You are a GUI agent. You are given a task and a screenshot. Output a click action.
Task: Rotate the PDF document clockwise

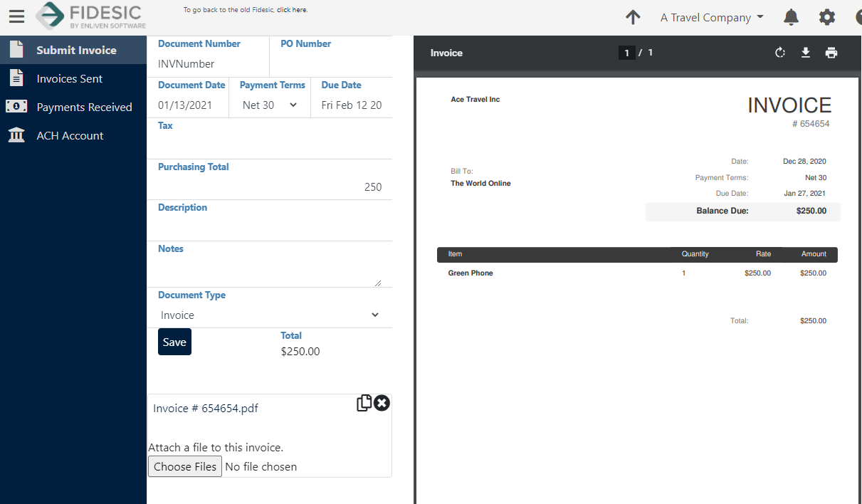(780, 53)
